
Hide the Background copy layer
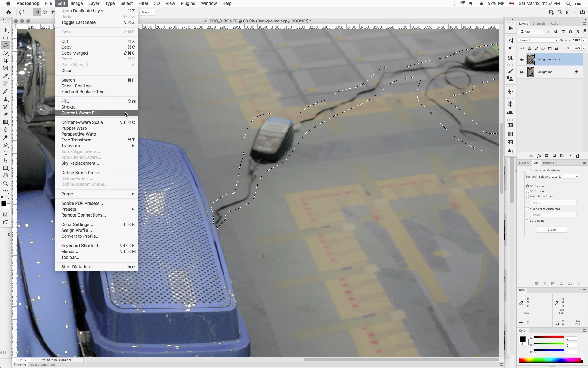coord(522,59)
